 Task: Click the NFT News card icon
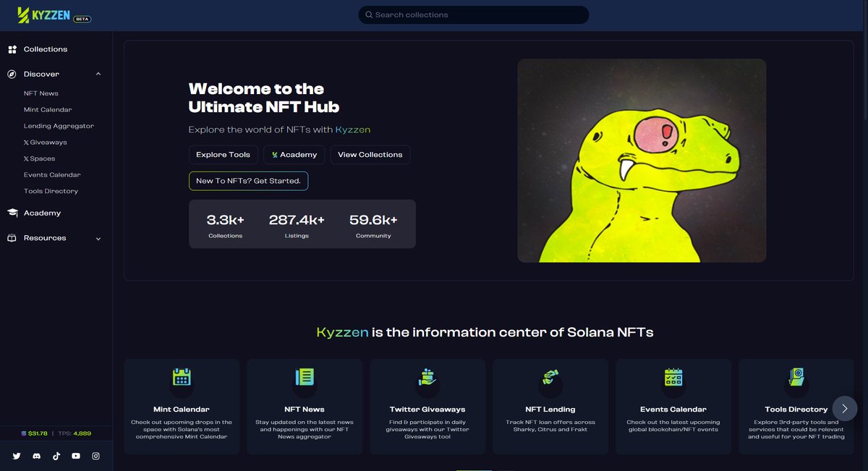[305, 377]
